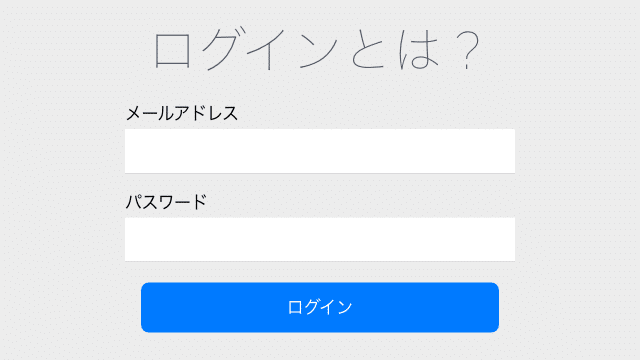Choose the second text box of the form
Viewport: 640px width, 360px height.
pos(320,239)
